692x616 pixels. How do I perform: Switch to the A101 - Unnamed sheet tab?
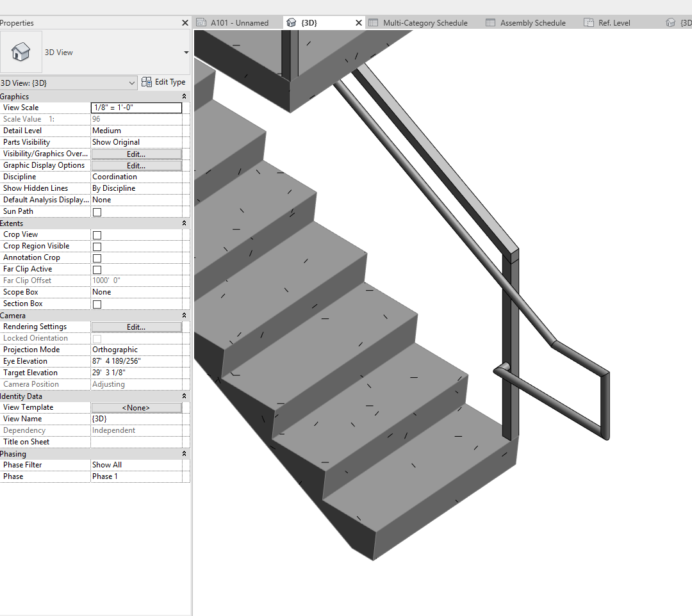coord(238,22)
